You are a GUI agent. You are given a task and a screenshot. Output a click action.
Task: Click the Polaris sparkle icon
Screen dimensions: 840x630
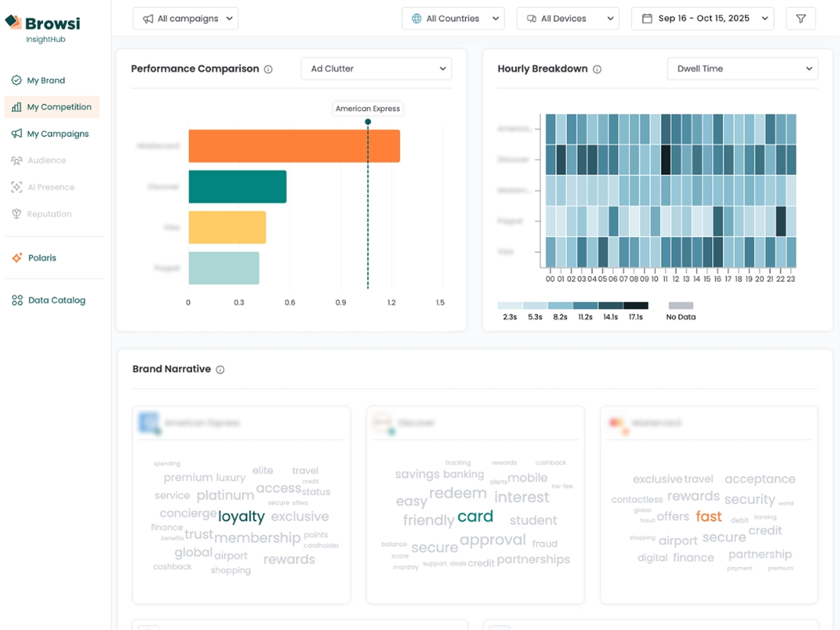(x=17, y=258)
